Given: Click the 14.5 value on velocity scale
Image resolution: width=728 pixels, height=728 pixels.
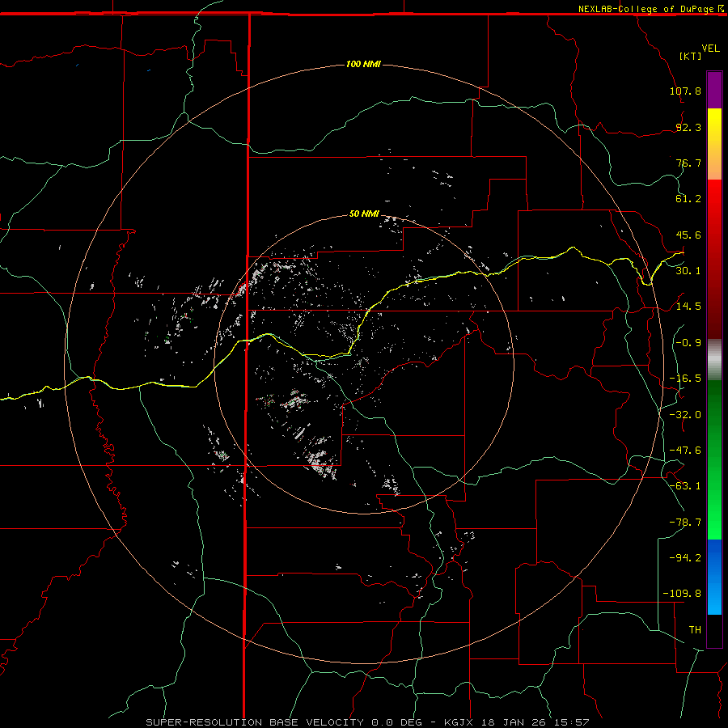Looking at the screenshot, I should tap(688, 307).
